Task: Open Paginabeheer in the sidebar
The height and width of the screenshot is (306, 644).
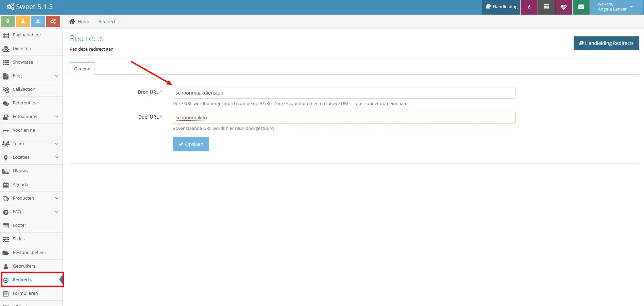Action: click(x=31, y=35)
